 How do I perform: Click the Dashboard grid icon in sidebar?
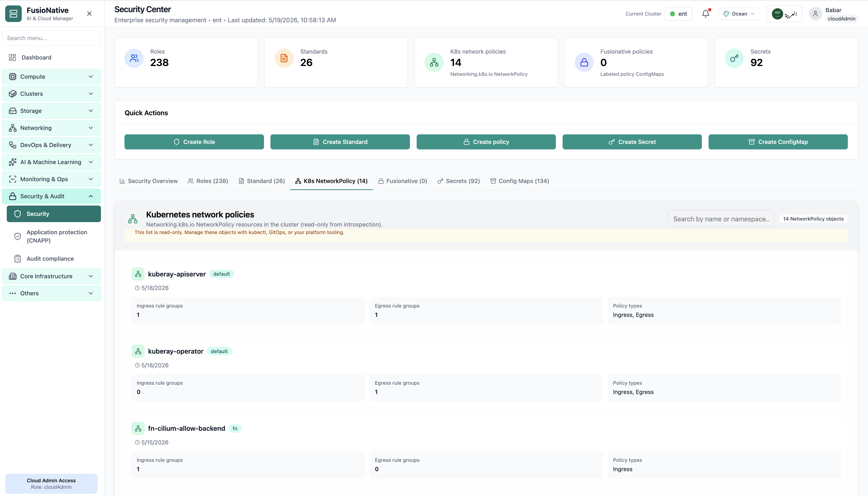(x=13, y=57)
